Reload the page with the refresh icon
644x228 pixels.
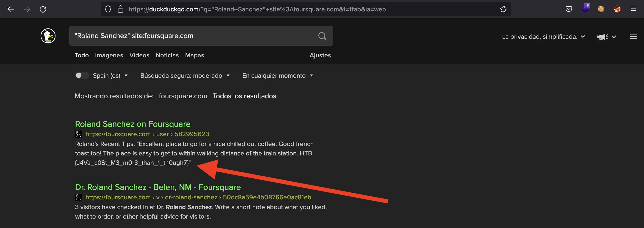click(43, 9)
